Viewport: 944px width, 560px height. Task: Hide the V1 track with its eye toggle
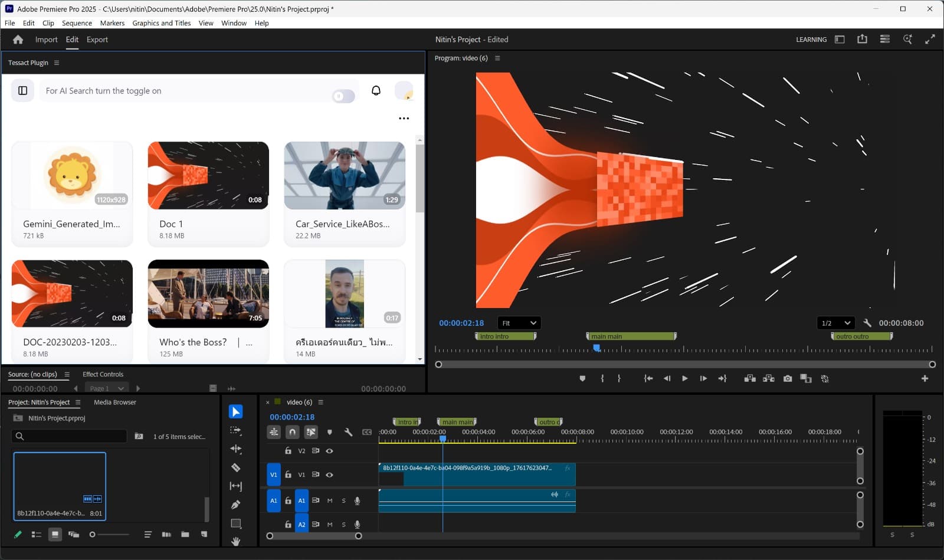click(x=330, y=475)
